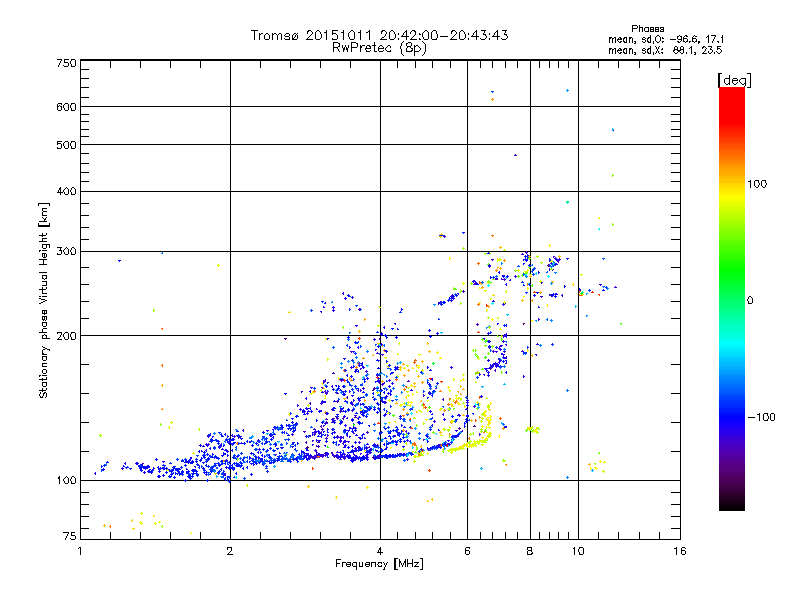Click the x-axis label '2'
Viewport: 800px width, 600px height.
pos(230,551)
